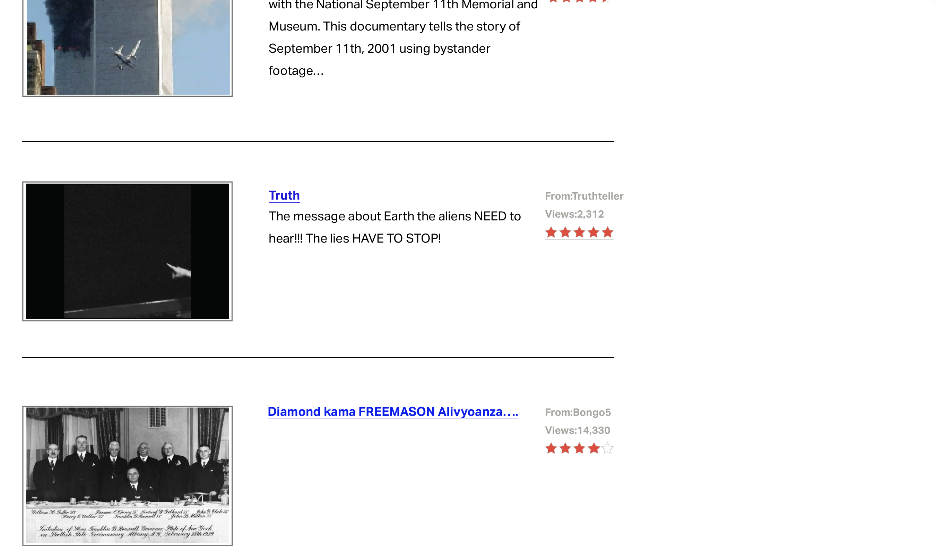This screenshot has width=936, height=560.
Task: Click the Views:2,312 count
Action: point(574,215)
